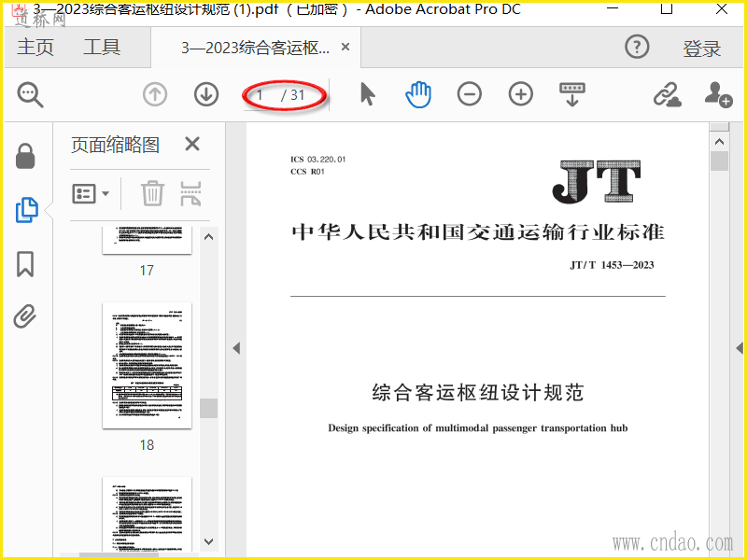
Task: Maximize the Acrobat window
Action: coord(667,8)
